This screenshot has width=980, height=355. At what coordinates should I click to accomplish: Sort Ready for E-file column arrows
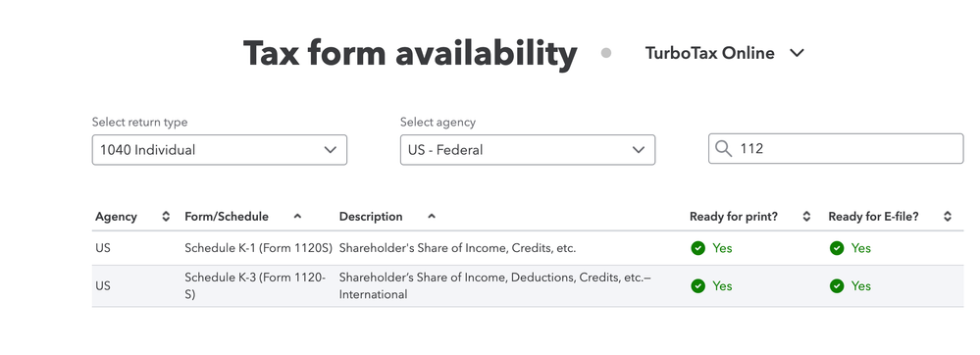pyautogui.click(x=948, y=217)
